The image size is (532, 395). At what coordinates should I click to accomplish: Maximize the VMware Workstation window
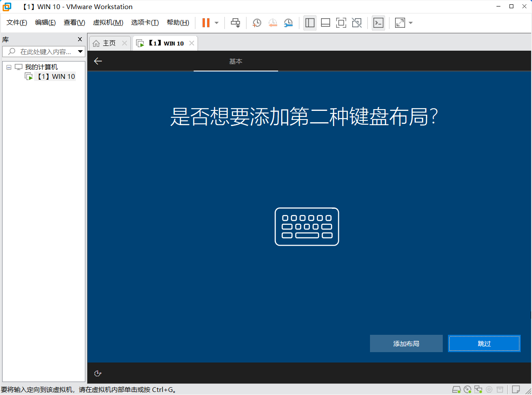pyautogui.click(x=511, y=6)
